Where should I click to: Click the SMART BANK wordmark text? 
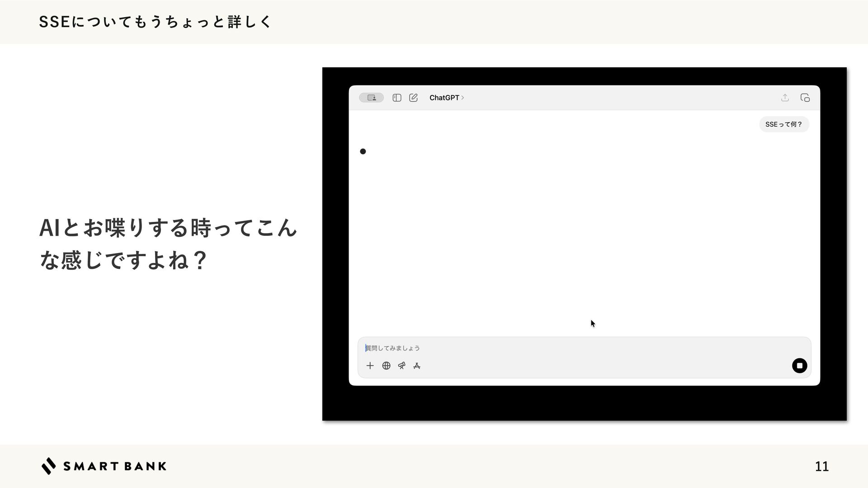click(115, 466)
